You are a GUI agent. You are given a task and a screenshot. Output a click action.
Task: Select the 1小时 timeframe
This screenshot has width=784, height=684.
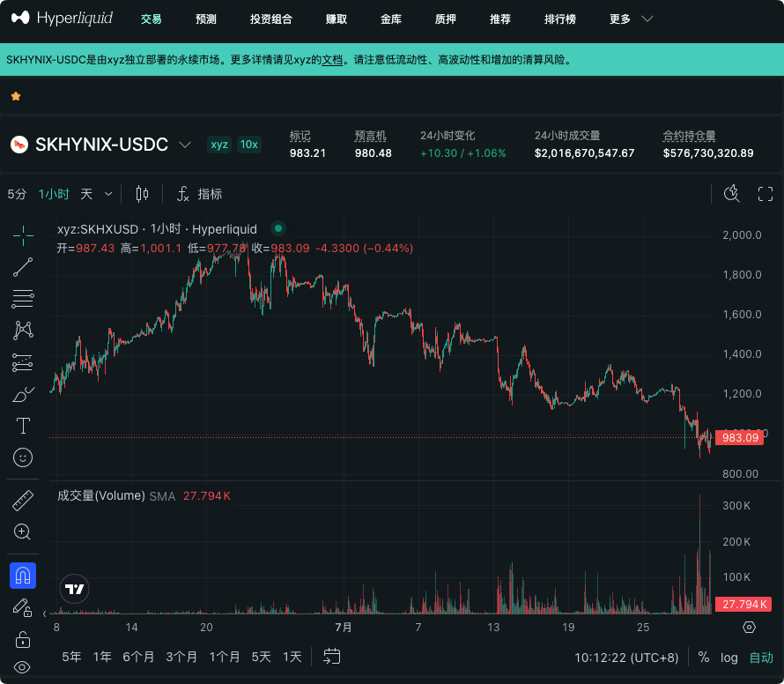pyautogui.click(x=54, y=194)
